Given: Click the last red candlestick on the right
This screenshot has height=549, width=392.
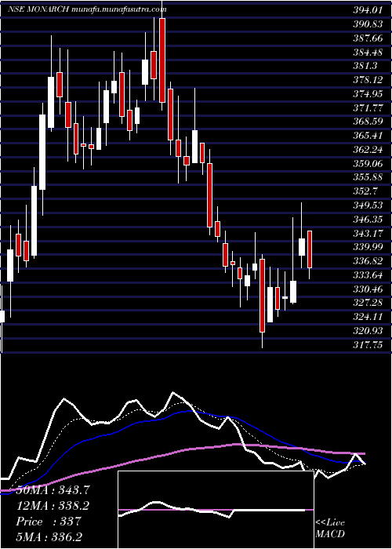Looking at the screenshot, I should pos(310,249).
